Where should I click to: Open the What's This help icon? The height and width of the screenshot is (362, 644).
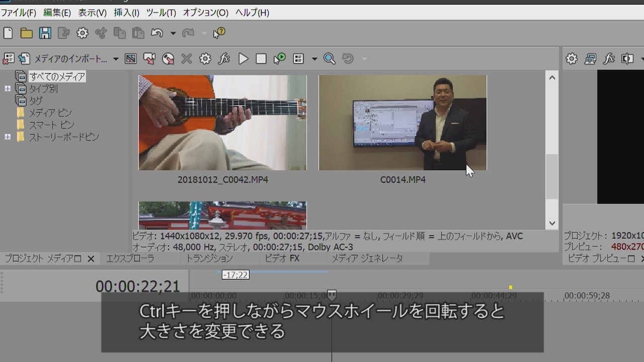click(x=219, y=33)
